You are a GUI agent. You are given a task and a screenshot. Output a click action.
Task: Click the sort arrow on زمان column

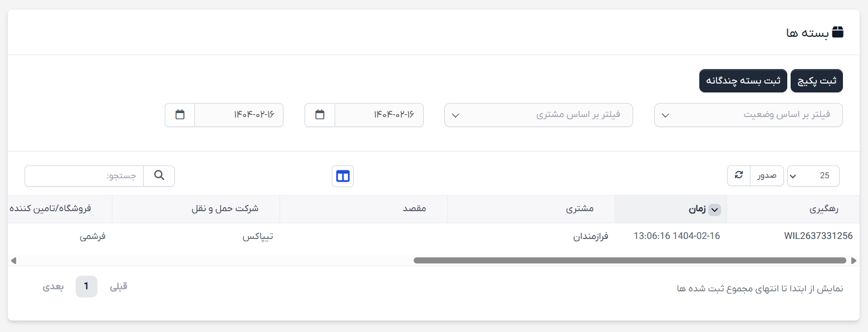click(x=716, y=209)
